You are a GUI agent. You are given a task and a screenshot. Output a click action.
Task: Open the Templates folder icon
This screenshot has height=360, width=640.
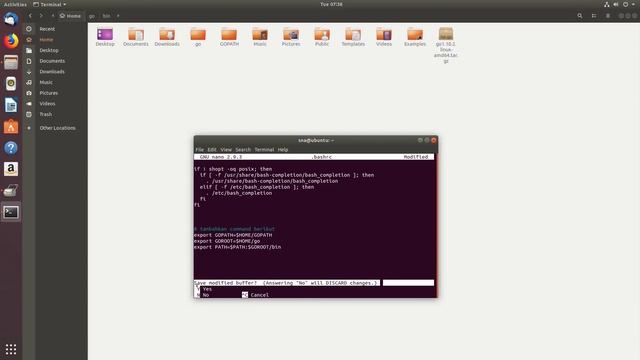click(x=353, y=37)
